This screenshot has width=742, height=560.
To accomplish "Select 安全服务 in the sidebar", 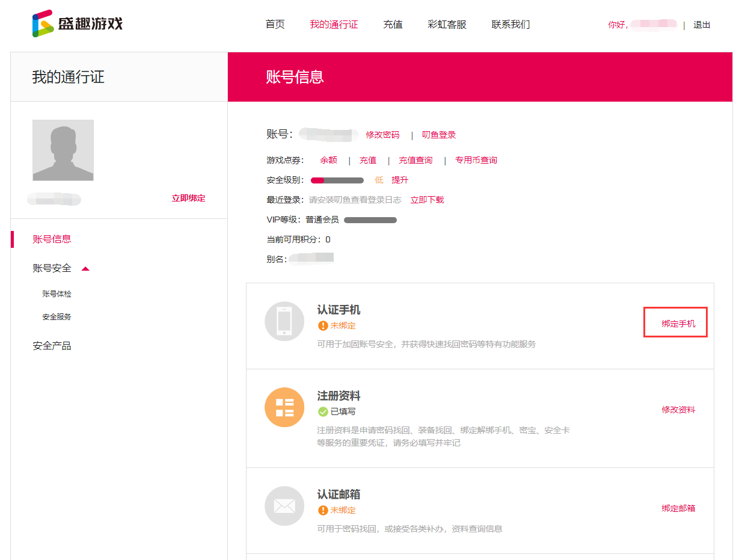I will tap(57, 317).
